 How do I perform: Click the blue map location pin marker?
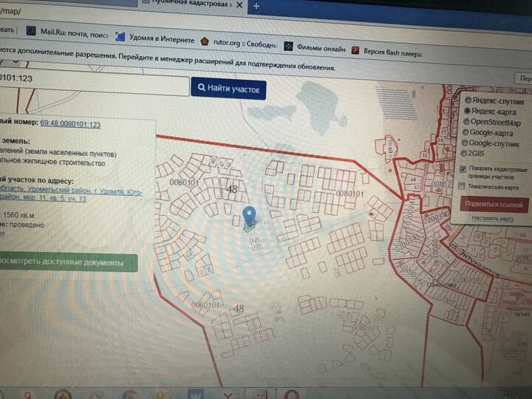click(249, 216)
